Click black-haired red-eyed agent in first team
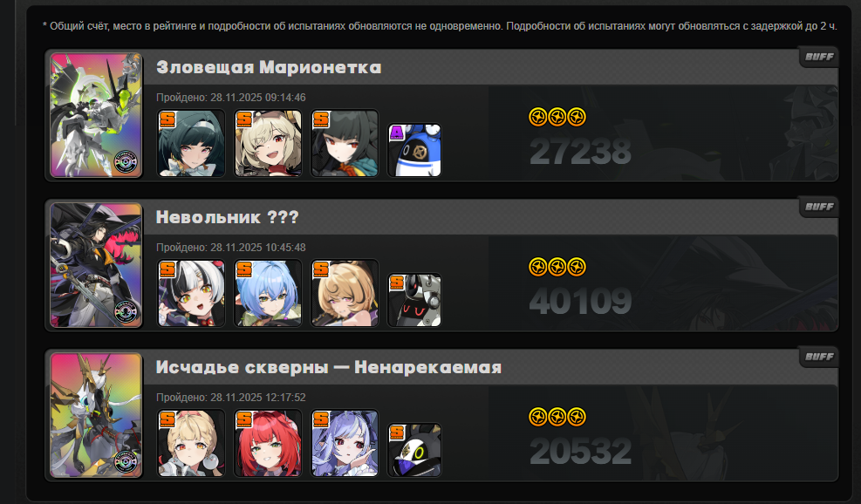This screenshot has width=861, height=504. (x=345, y=143)
